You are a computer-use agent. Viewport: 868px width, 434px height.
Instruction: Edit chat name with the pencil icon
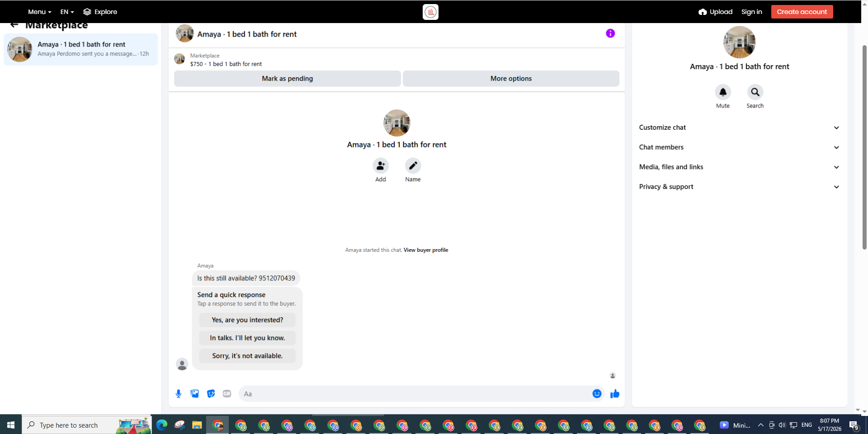tap(413, 166)
